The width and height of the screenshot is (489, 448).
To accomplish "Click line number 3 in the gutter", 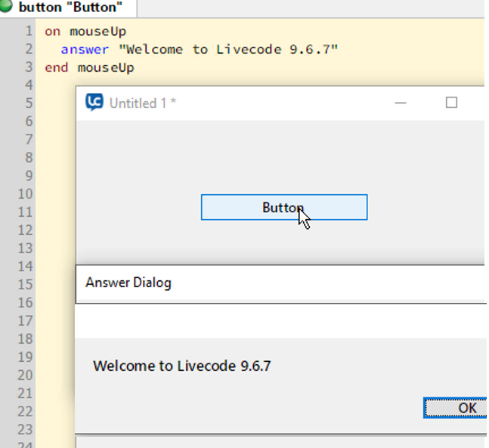I will tap(29, 67).
